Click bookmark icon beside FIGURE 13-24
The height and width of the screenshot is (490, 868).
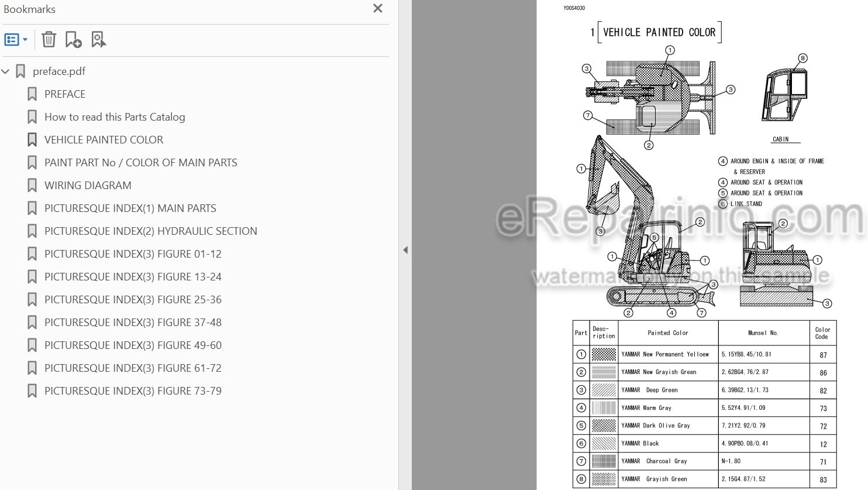tap(32, 277)
